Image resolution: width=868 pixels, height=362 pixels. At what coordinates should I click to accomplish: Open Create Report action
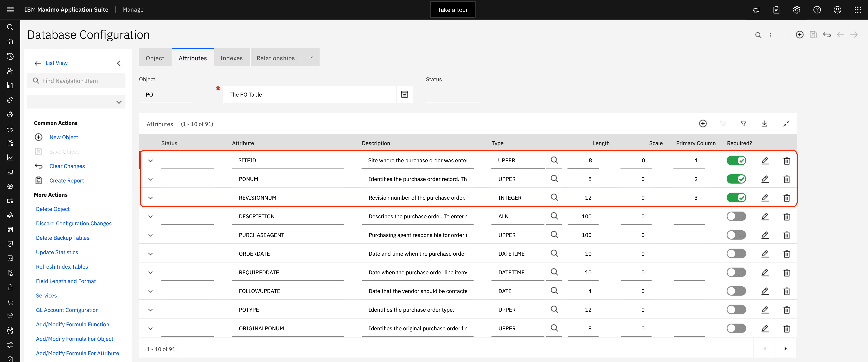(x=66, y=181)
